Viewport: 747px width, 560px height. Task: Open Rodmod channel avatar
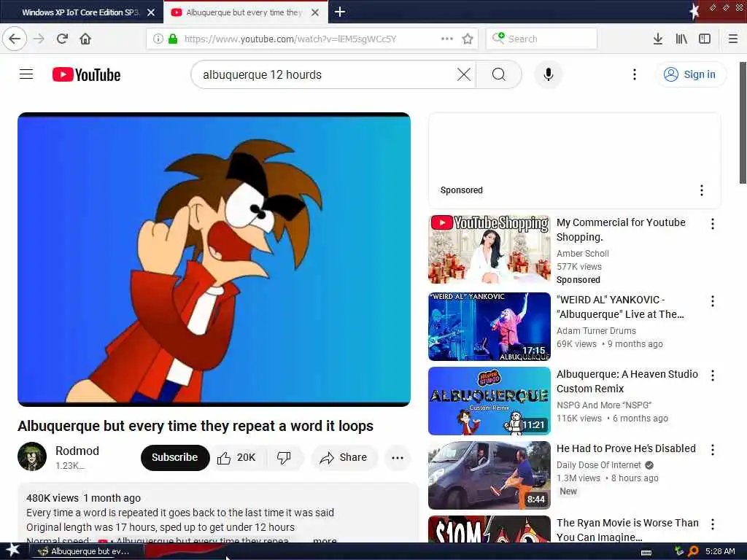tap(32, 456)
